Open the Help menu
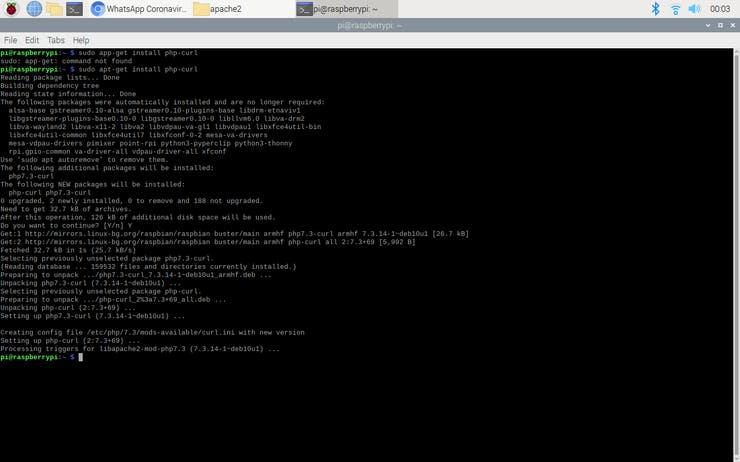 point(81,40)
